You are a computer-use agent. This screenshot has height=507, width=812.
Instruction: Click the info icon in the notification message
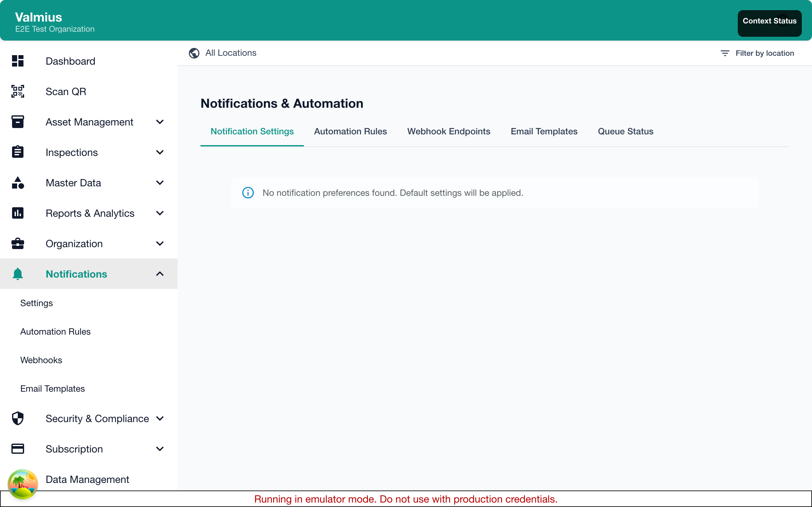click(248, 192)
